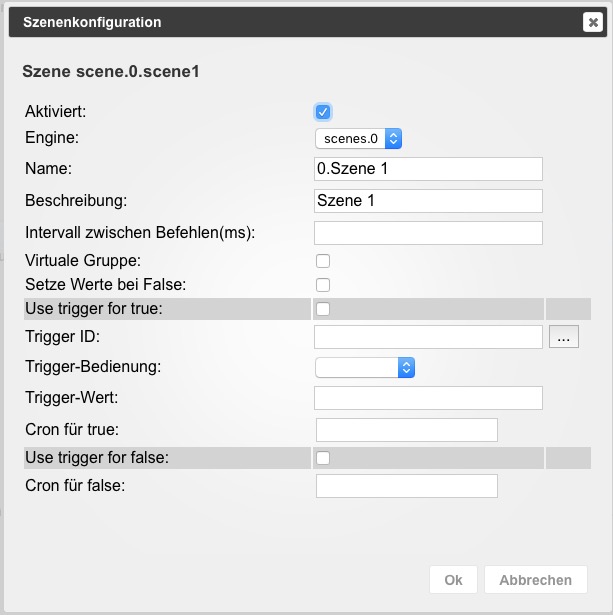This screenshot has width=613, height=615.
Task: Focus the Cron für true field
Action: [407, 430]
